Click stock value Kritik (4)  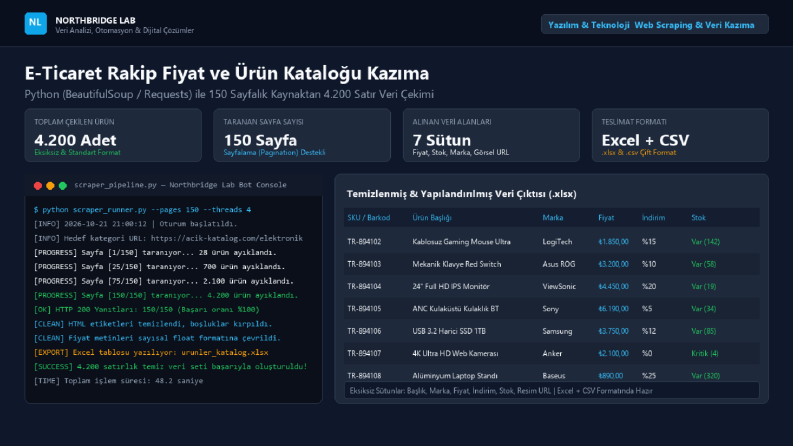point(704,353)
